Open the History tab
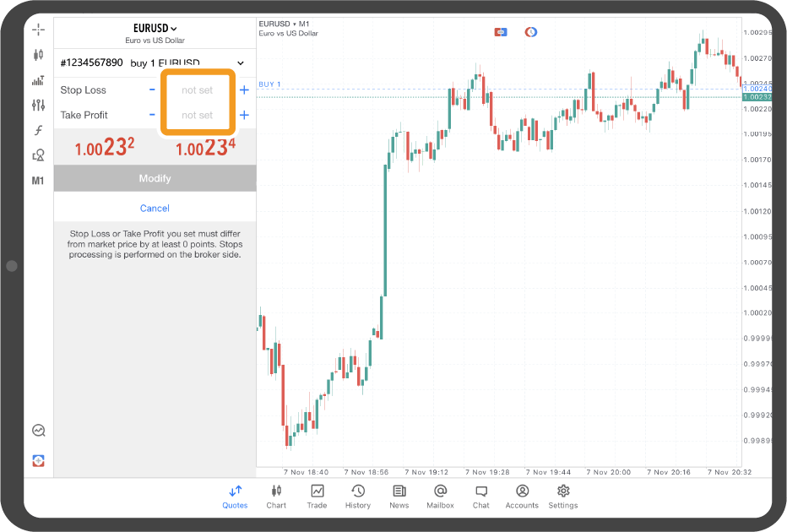The height and width of the screenshot is (532, 787). point(358,496)
